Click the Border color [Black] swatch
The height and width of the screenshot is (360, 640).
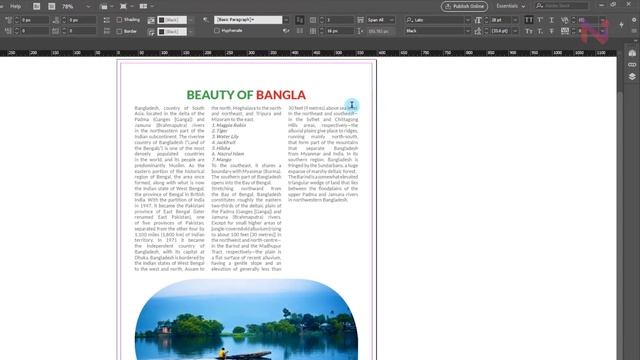[x=172, y=31]
